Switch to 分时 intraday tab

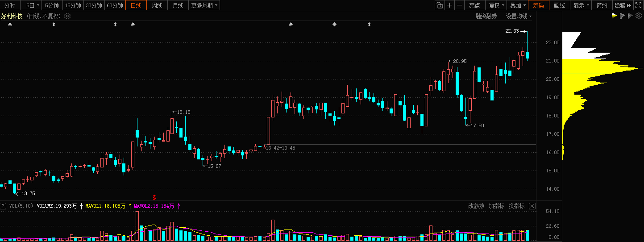[x=10, y=5]
